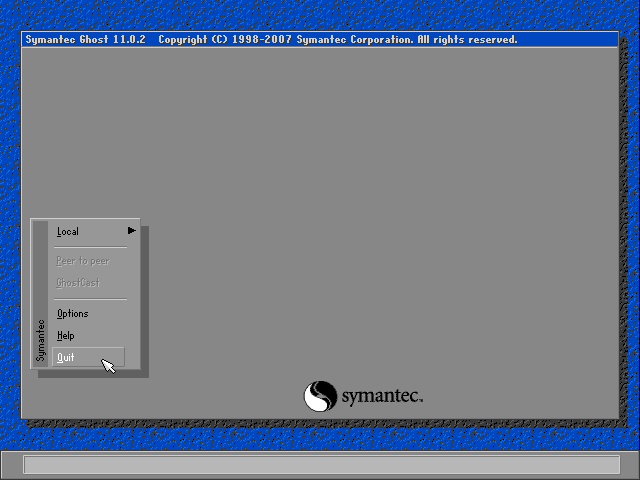Click Quit to exit Ghost
The image size is (640, 480).
pos(66,358)
